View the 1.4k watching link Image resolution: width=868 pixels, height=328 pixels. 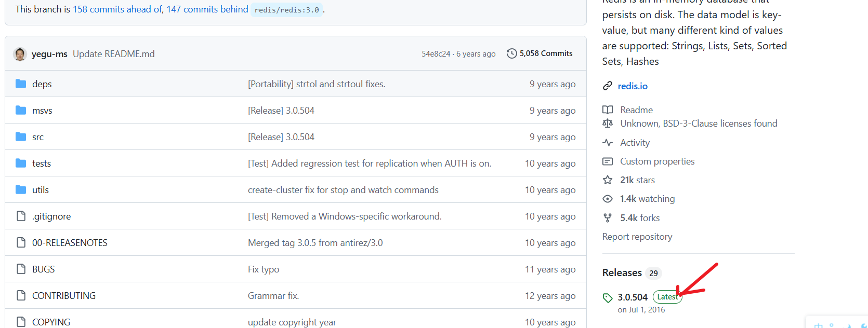(648, 199)
